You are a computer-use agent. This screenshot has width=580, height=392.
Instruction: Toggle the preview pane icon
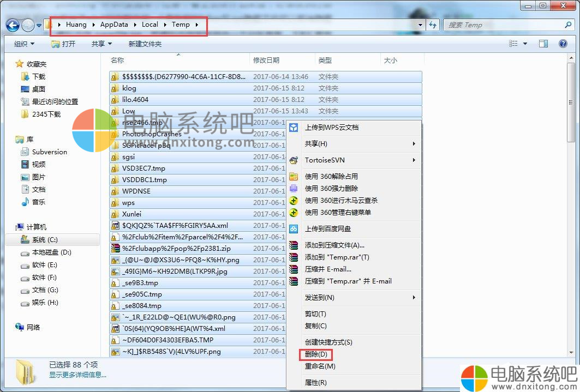pyautogui.click(x=543, y=44)
